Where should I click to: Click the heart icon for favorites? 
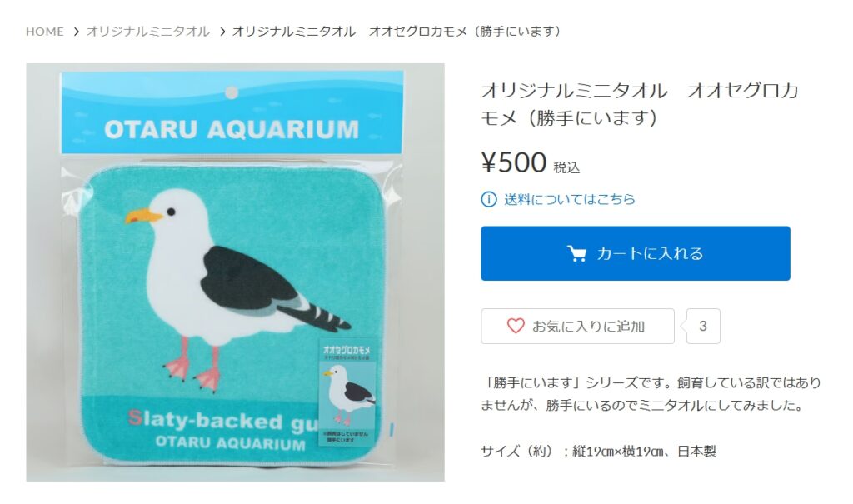[515, 326]
